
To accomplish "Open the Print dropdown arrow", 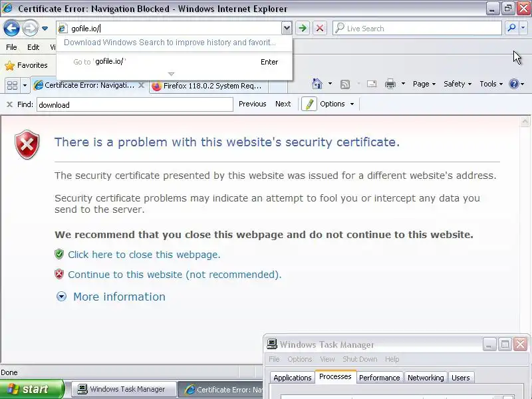I will pos(403,84).
